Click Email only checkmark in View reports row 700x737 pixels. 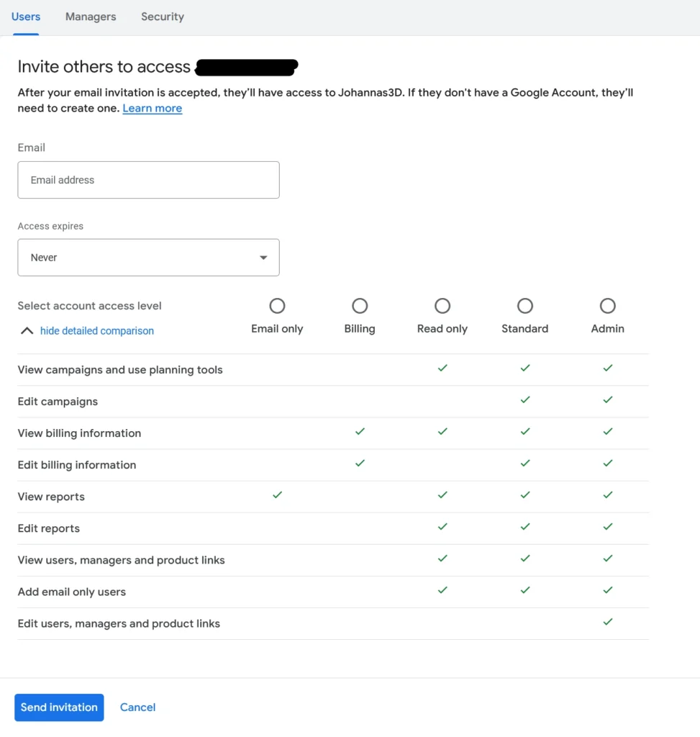pyautogui.click(x=277, y=495)
